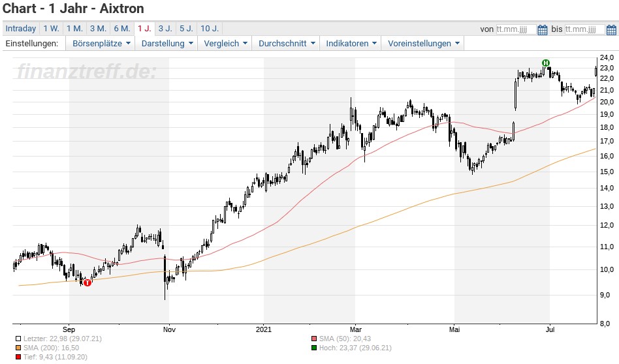Expand the Vergleich dropdown

point(225,44)
